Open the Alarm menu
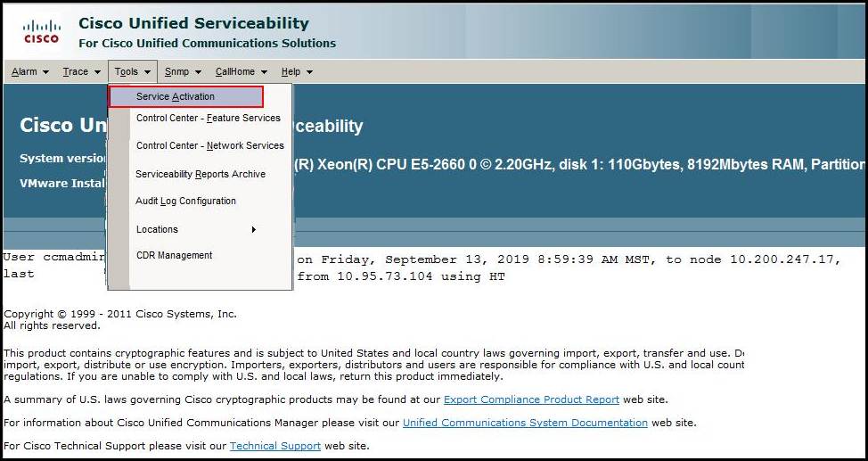The image size is (868, 461). point(30,71)
